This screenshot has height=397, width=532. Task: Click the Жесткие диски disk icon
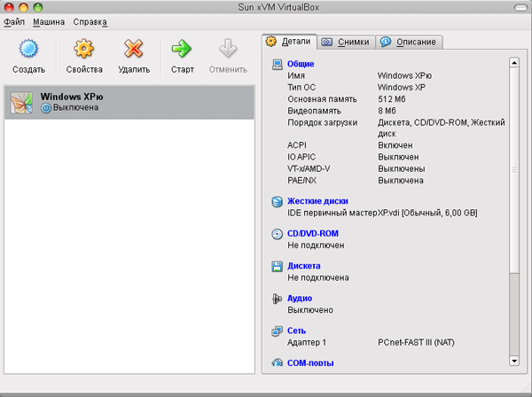[278, 201]
